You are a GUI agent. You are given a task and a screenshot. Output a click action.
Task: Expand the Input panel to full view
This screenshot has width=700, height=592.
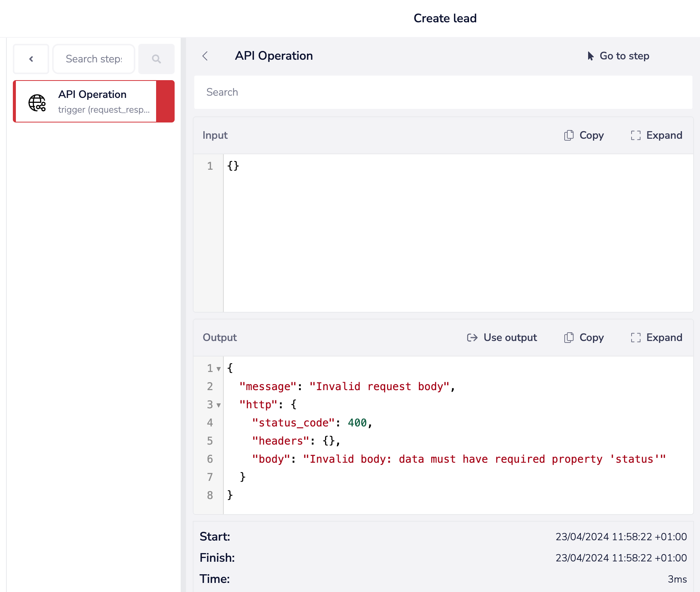657,135
